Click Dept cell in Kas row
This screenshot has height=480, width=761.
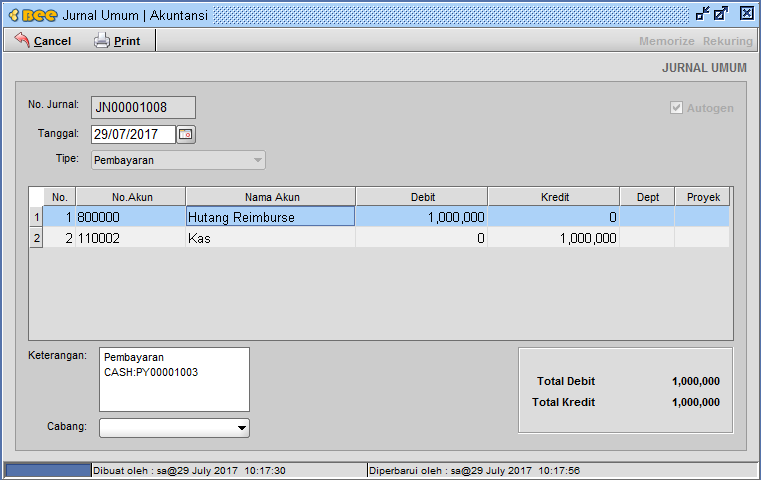coord(647,238)
